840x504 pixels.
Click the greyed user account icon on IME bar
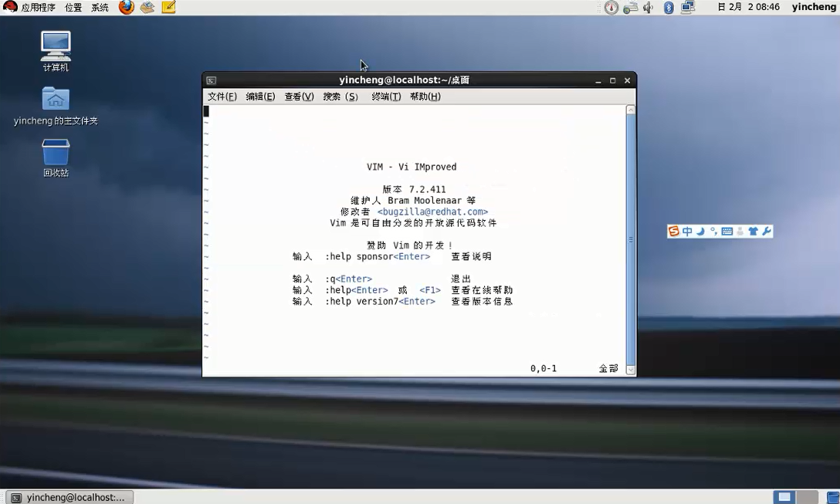coord(740,232)
